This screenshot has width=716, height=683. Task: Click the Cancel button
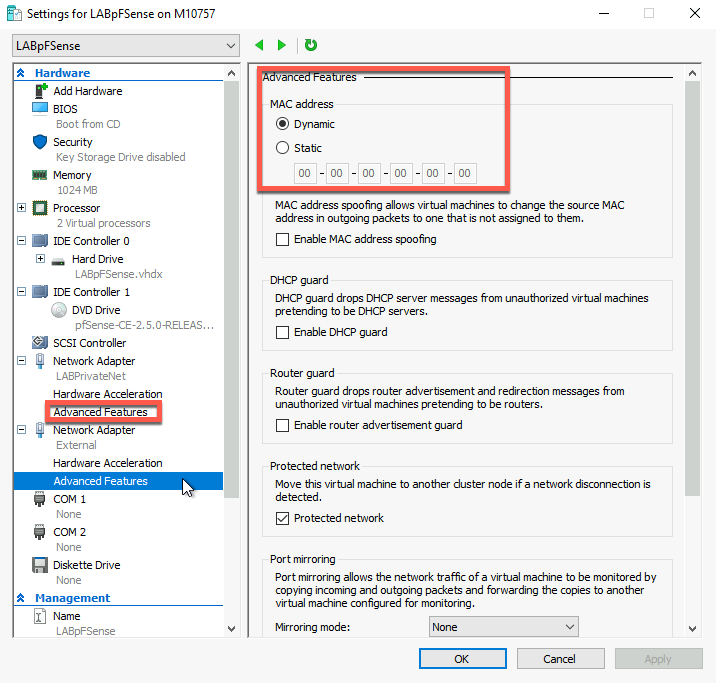560,659
